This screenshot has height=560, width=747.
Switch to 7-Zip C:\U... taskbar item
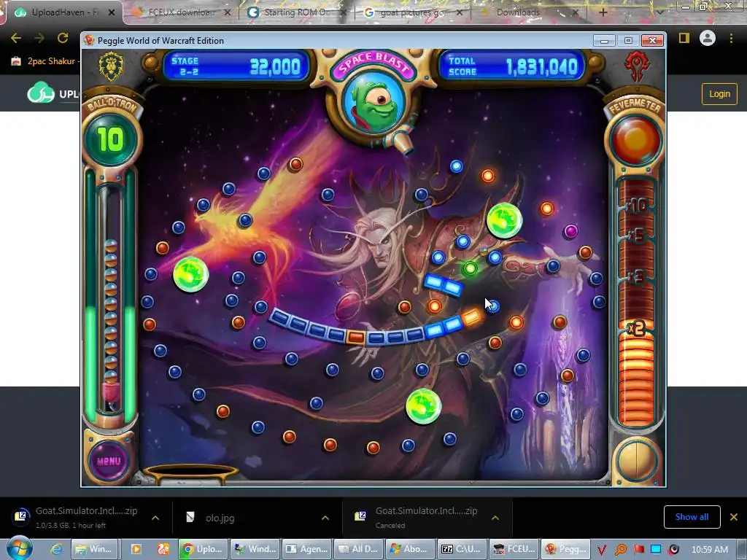tap(462, 549)
